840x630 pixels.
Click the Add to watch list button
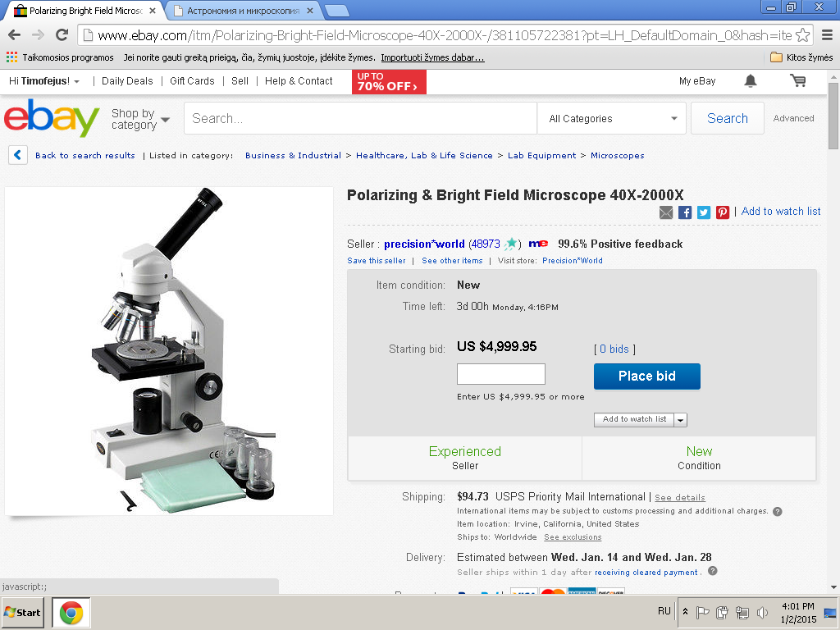[634, 419]
